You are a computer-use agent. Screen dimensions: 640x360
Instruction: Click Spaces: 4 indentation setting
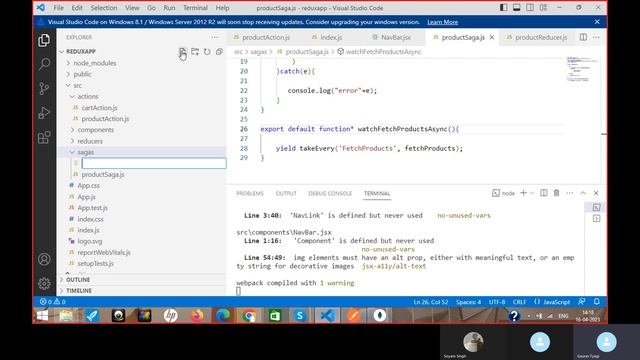(468, 302)
